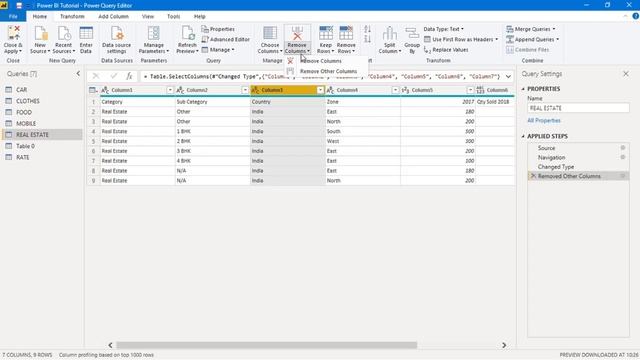Close the Query Settings pane

pyautogui.click(x=626, y=74)
